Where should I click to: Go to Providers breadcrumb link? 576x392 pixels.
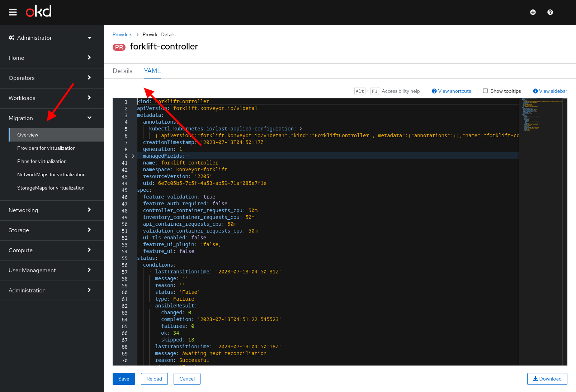tap(122, 34)
